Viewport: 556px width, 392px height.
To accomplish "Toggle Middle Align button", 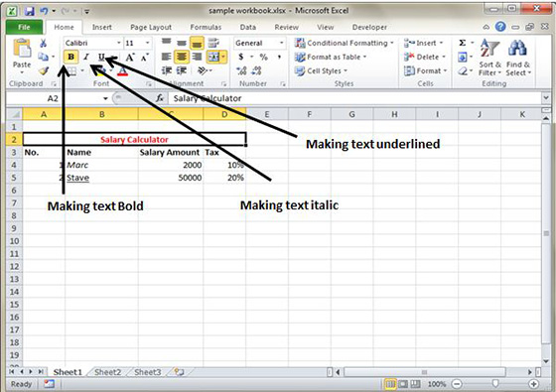I will pyautogui.click(x=182, y=43).
